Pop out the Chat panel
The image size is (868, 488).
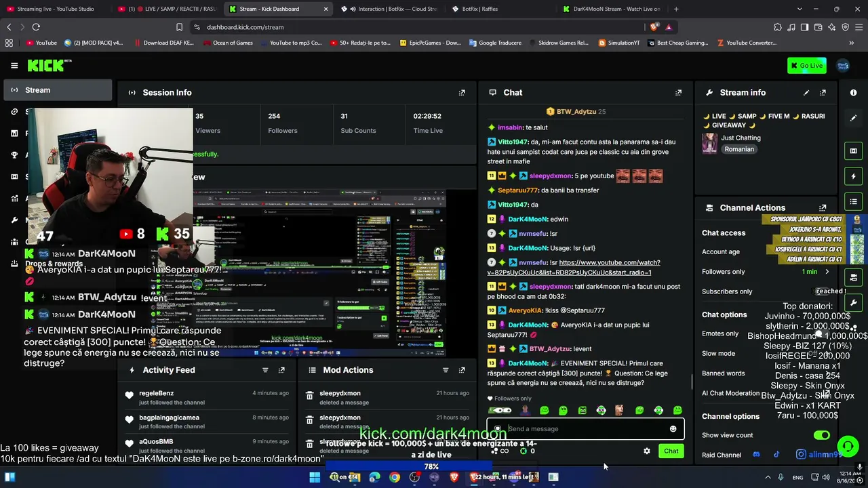click(x=678, y=93)
